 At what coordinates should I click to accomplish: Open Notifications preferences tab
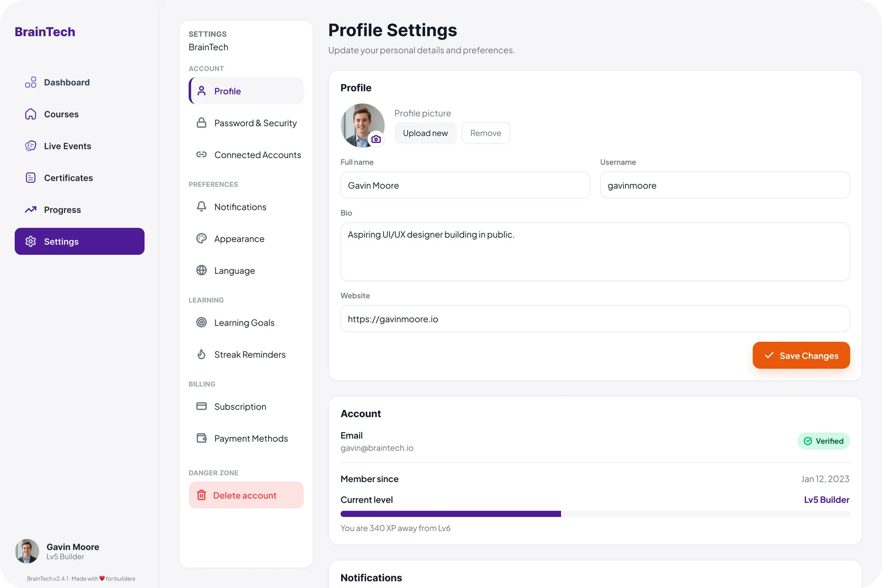coord(246,207)
